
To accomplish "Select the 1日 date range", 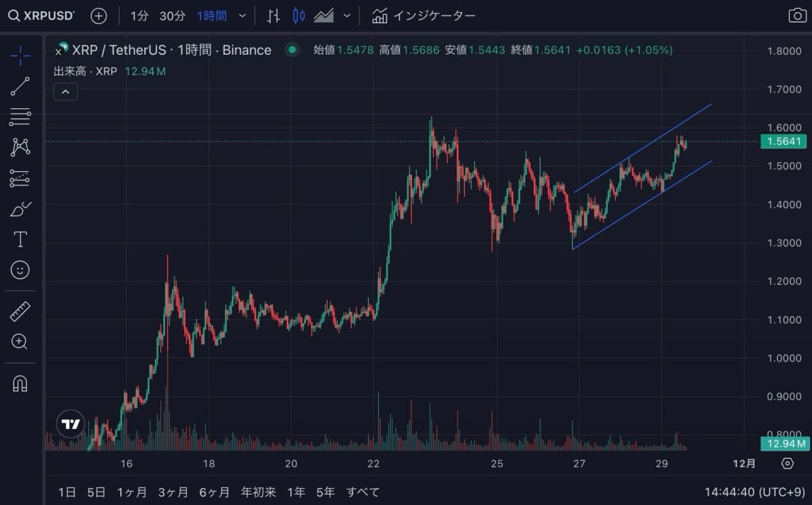I will [x=67, y=492].
